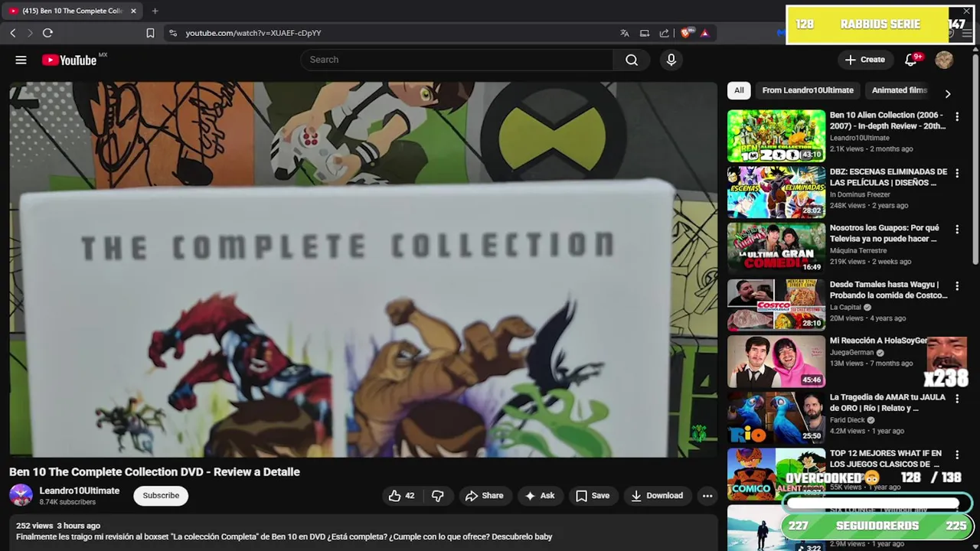
Task: Open the translate page icon
Action: pyautogui.click(x=625, y=33)
